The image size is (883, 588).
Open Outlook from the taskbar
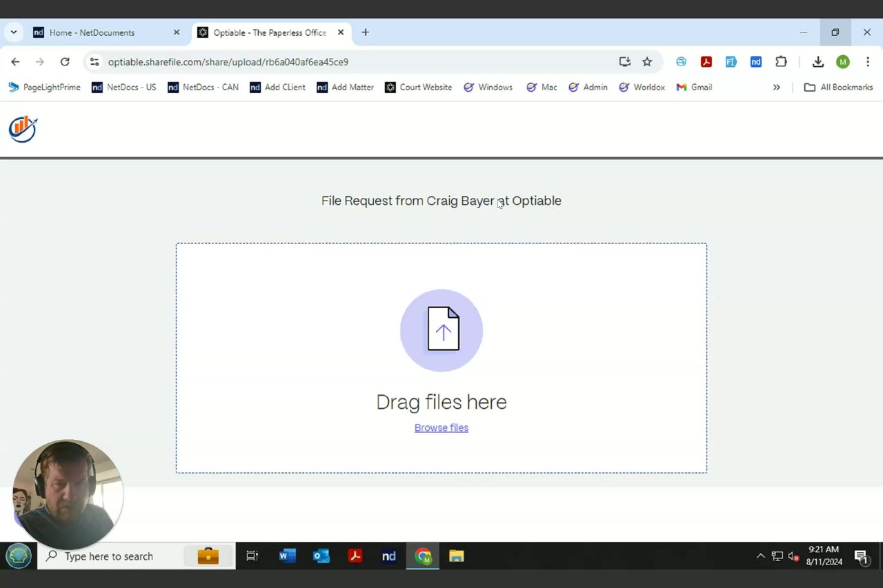321,556
